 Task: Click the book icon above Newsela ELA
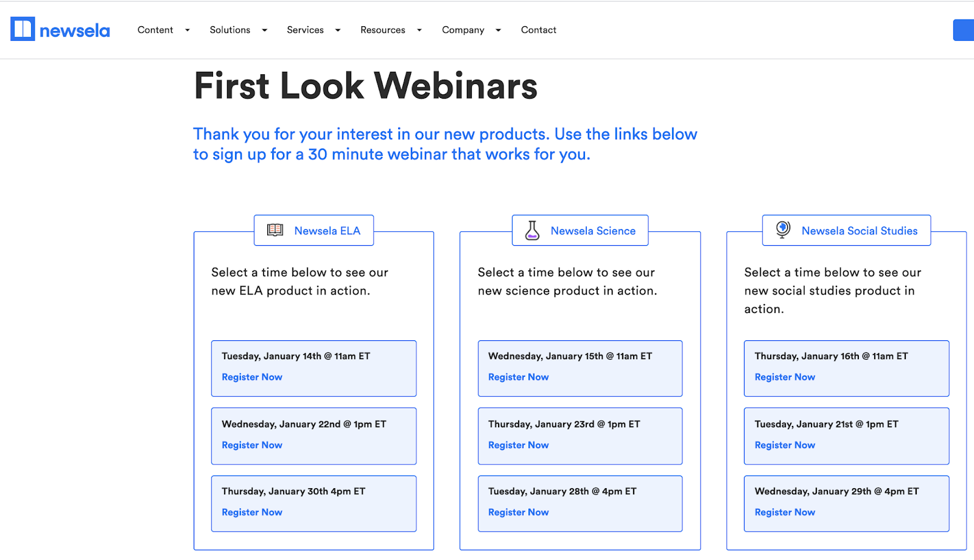tap(274, 230)
